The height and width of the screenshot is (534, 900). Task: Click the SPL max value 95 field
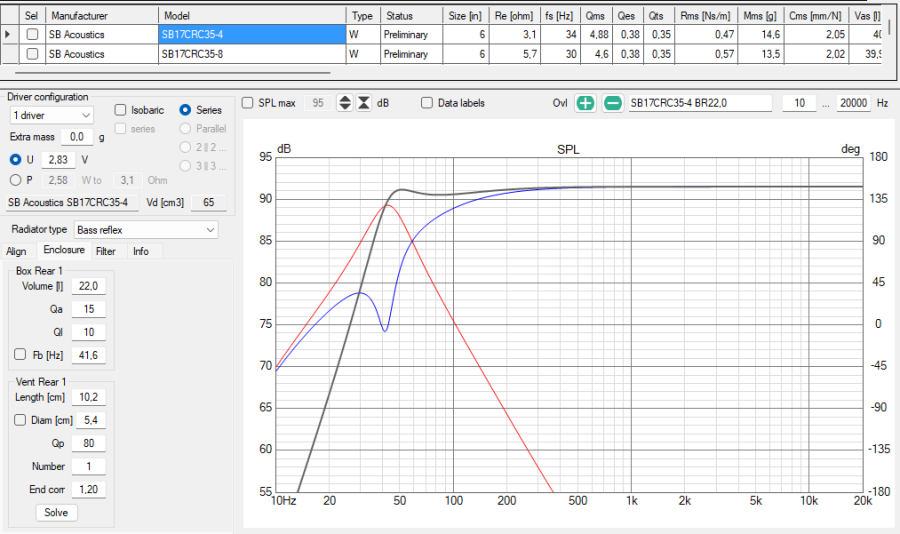(318, 103)
